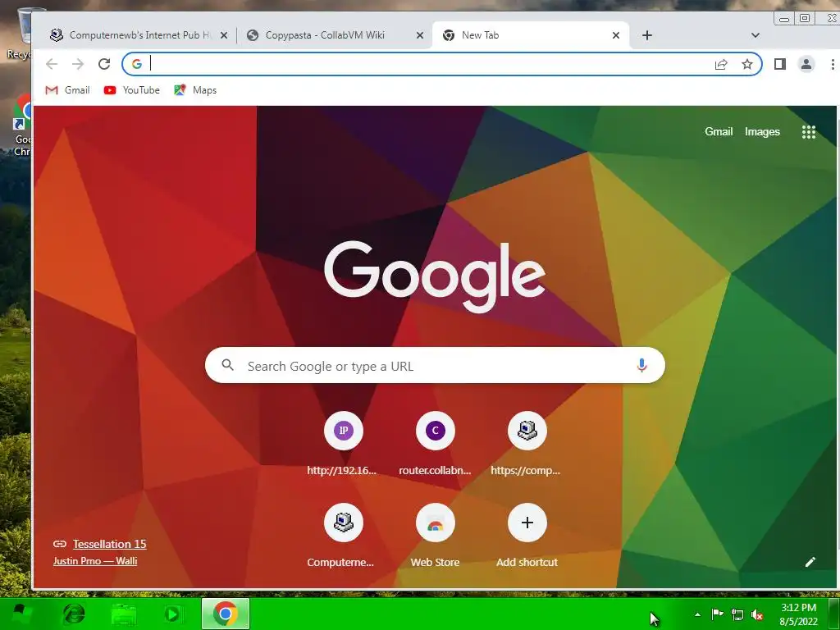Start voice search with the microphone icon
Image resolution: width=840 pixels, height=630 pixels.
click(x=641, y=365)
